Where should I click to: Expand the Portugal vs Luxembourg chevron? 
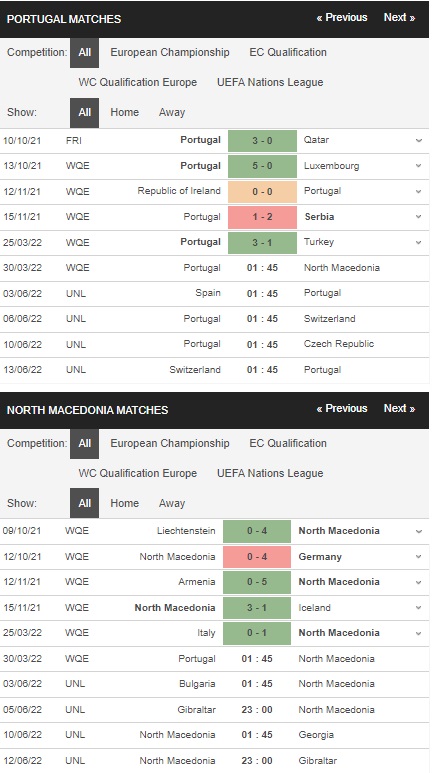click(x=419, y=166)
